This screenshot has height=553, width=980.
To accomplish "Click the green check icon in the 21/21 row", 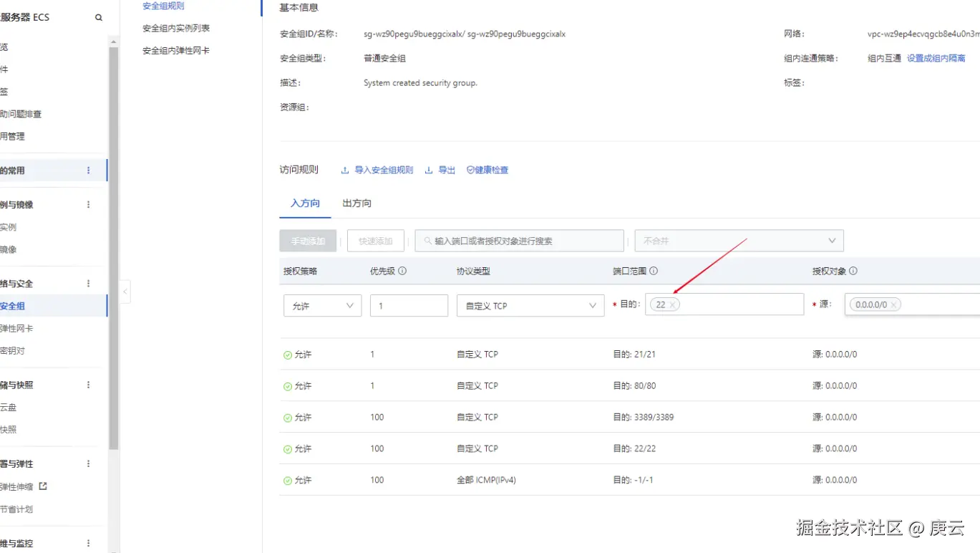I will coord(288,355).
